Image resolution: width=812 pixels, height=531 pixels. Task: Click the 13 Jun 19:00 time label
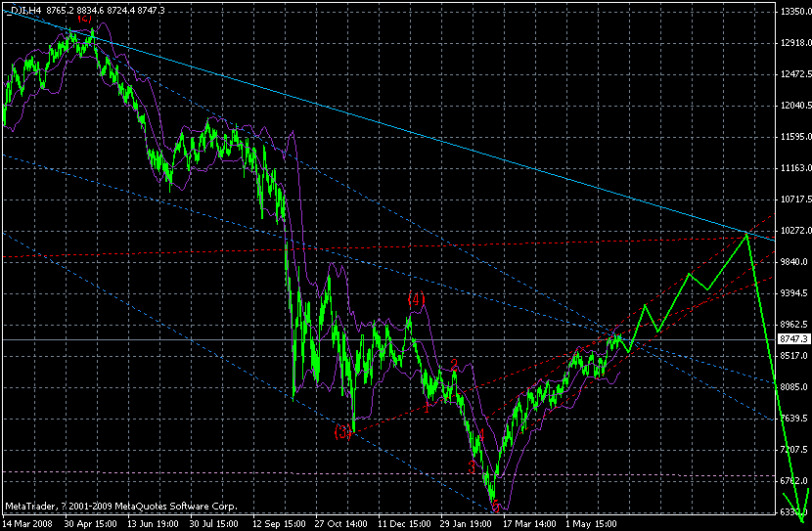coord(153,524)
